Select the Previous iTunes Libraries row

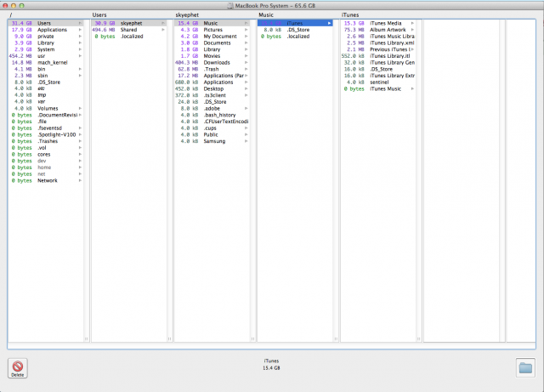point(378,49)
